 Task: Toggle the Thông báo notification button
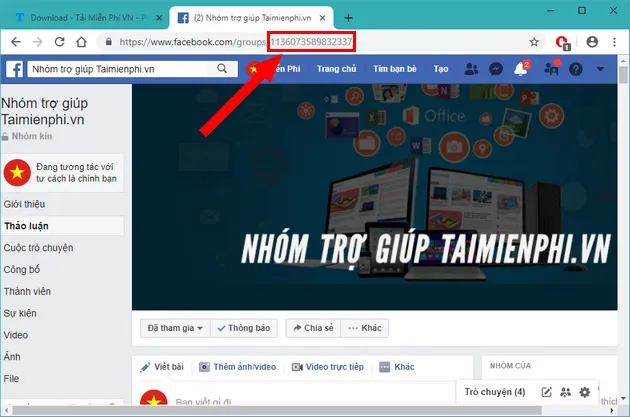243,328
